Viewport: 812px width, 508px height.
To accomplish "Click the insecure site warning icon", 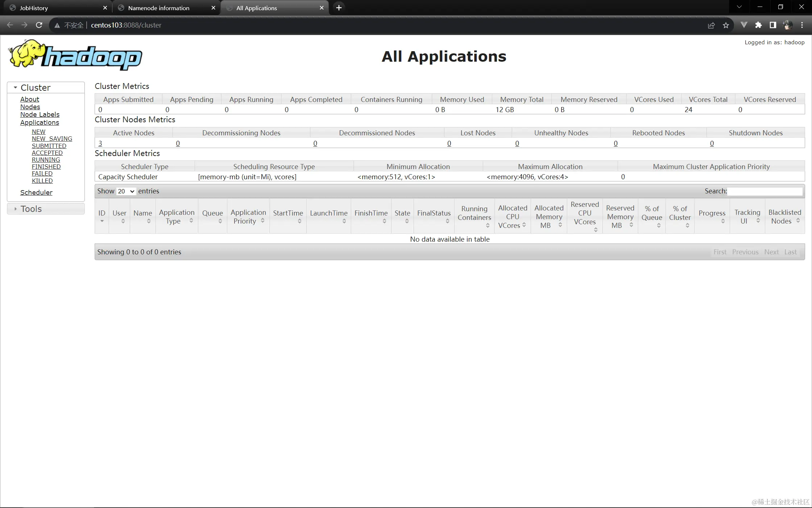I will pyautogui.click(x=57, y=25).
